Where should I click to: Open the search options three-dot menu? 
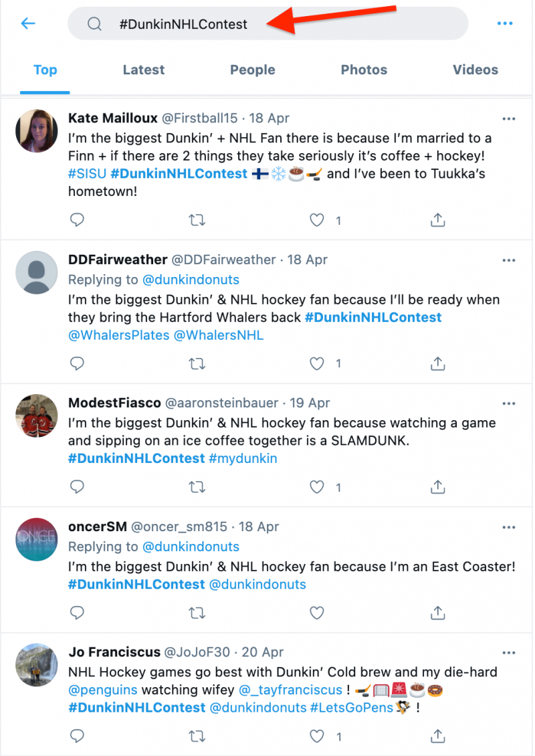(505, 23)
